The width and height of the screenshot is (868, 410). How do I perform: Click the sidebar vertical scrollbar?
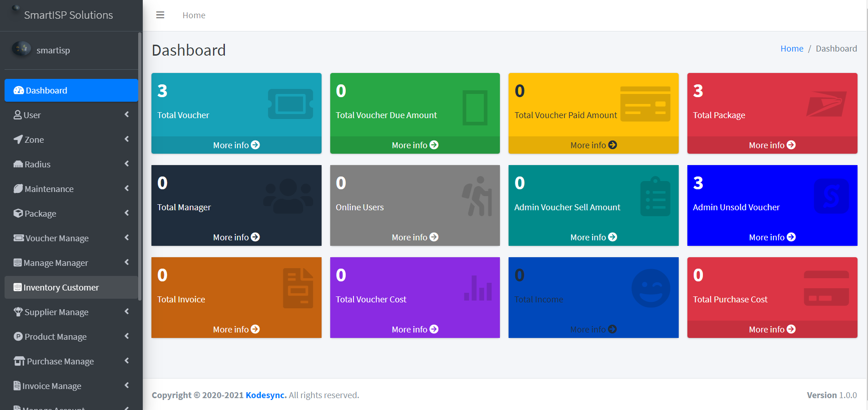pos(140,166)
